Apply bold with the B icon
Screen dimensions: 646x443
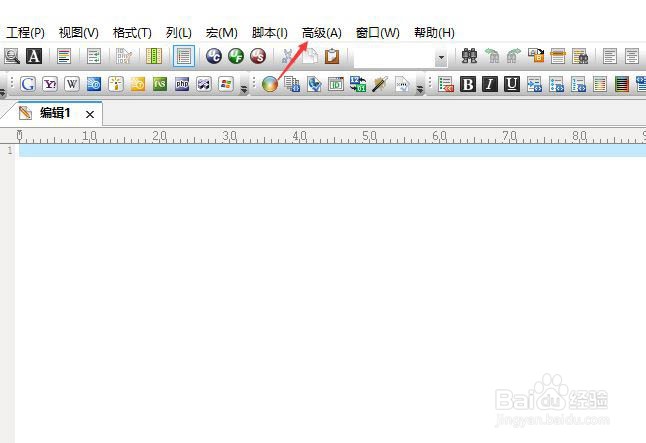[x=468, y=84]
